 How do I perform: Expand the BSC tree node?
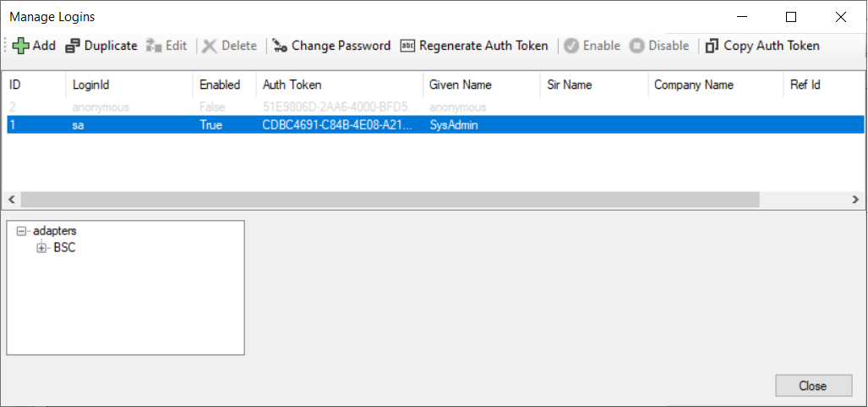[x=41, y=248]
